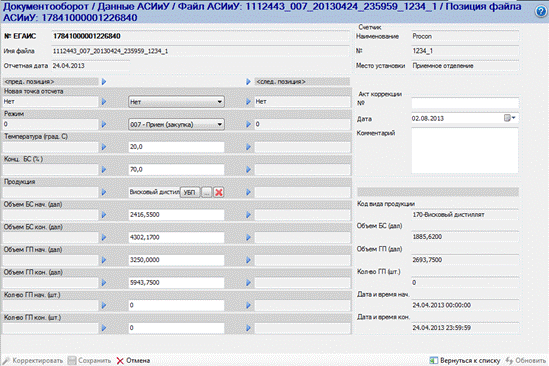Click the ЕГАИС number 17841000001226840
Viewport: 549px width, 366px height.
pos(87,36)
